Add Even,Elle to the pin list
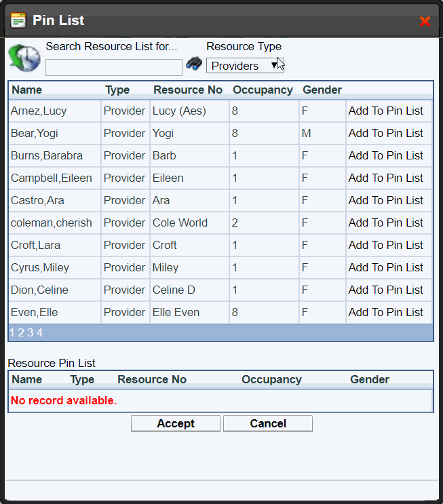 click(385, 313)
